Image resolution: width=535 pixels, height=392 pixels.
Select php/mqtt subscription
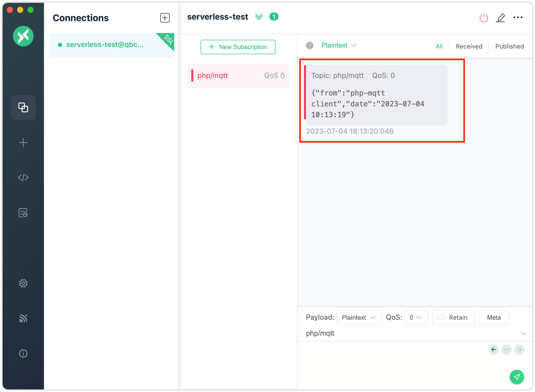(x=238, y=76)
